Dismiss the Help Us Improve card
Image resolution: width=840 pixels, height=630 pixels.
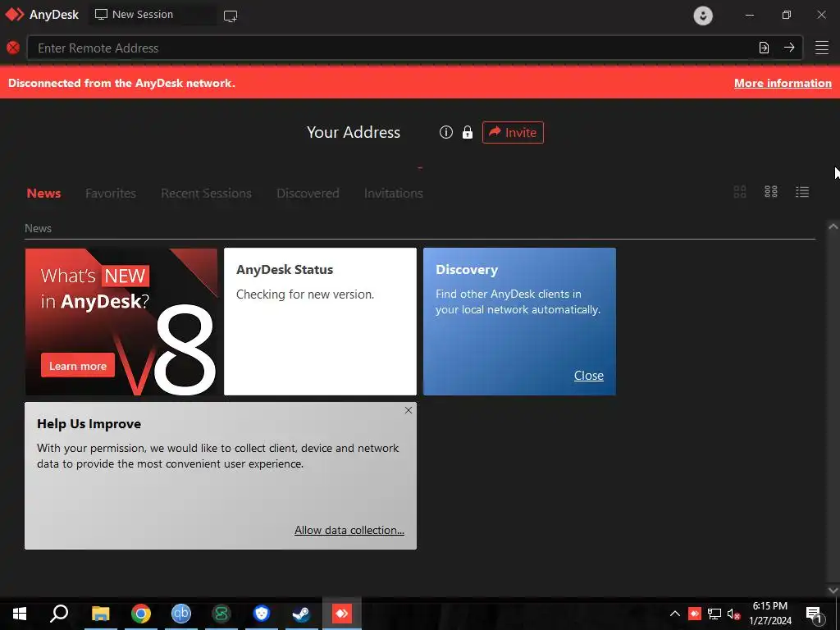[409, 410]
